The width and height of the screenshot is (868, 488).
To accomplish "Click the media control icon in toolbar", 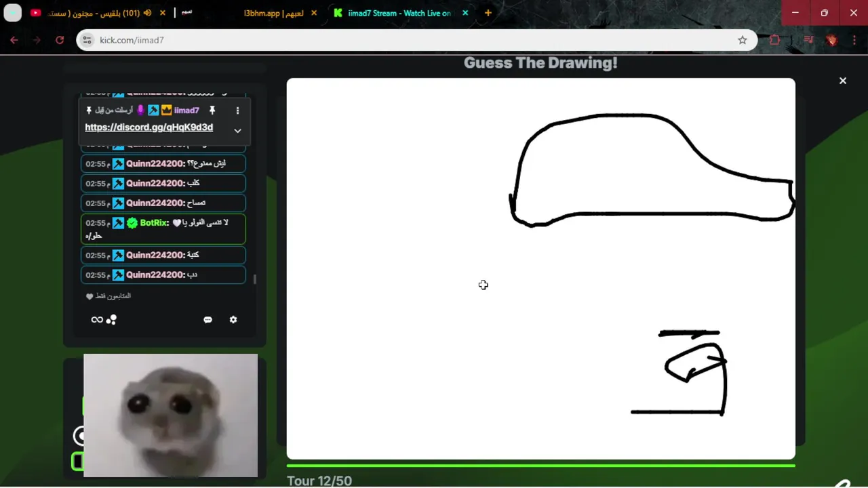I will (x=808, y=40).
